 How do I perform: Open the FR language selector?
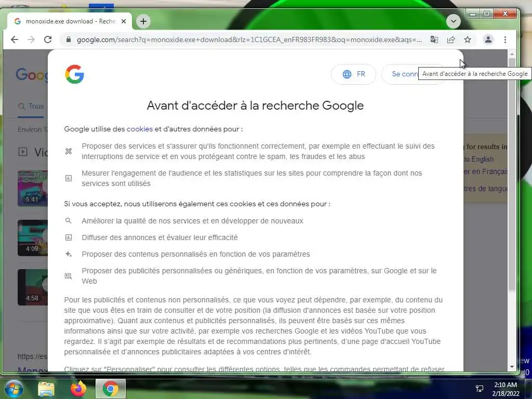(353, 74)
